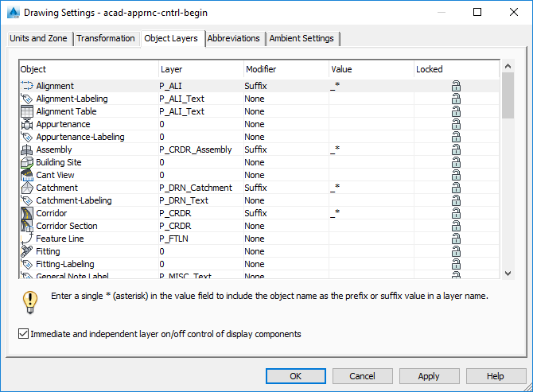Image resolution: width=533 pixels, height=392 pixels.
Task: Select the Feature Line icon
Action: pos(26,239)
